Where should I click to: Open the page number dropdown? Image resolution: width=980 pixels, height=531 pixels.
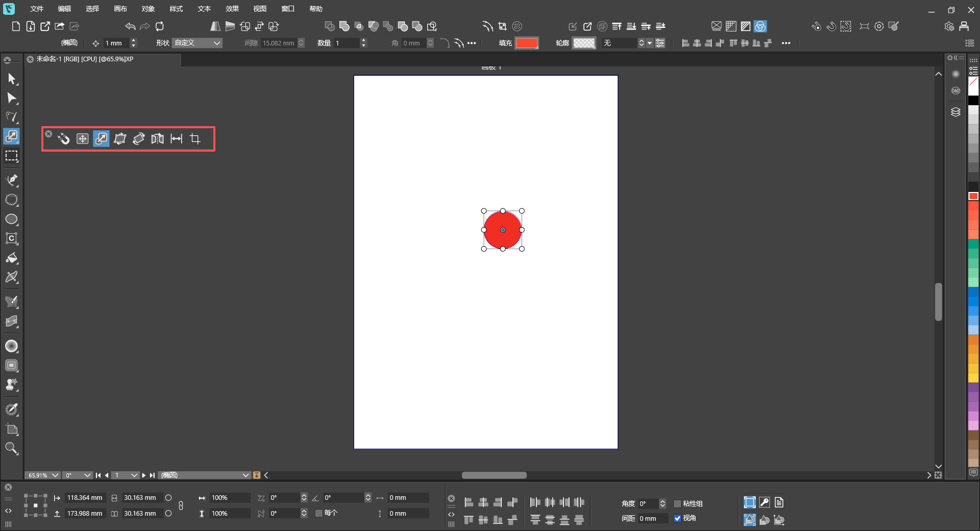[125, 475]
